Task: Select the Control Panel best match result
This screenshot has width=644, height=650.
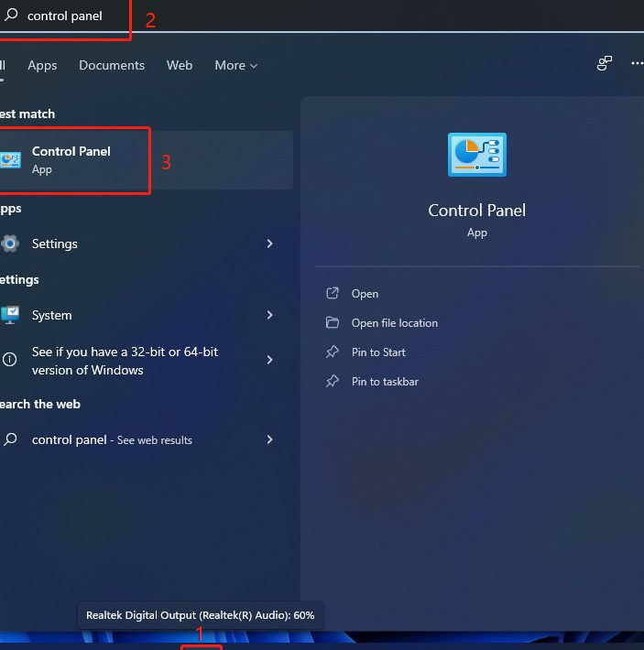Action: tap(147, 160)
